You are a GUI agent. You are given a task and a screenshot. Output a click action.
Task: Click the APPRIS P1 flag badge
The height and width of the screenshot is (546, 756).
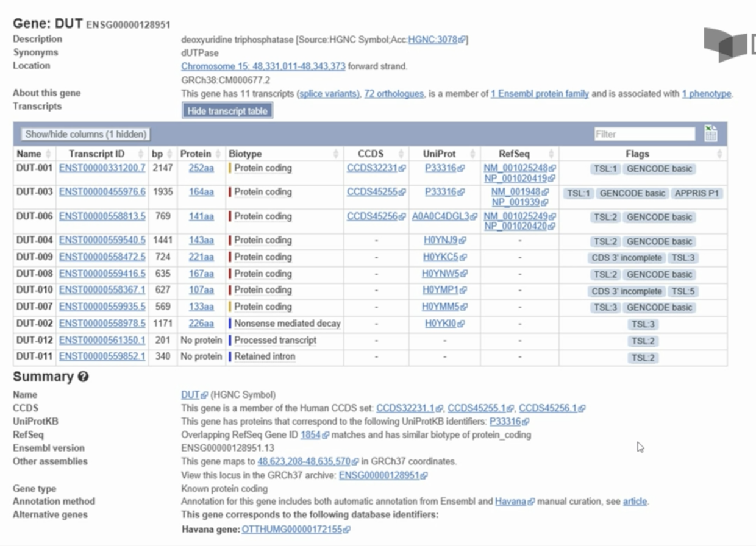click(697, 193)
